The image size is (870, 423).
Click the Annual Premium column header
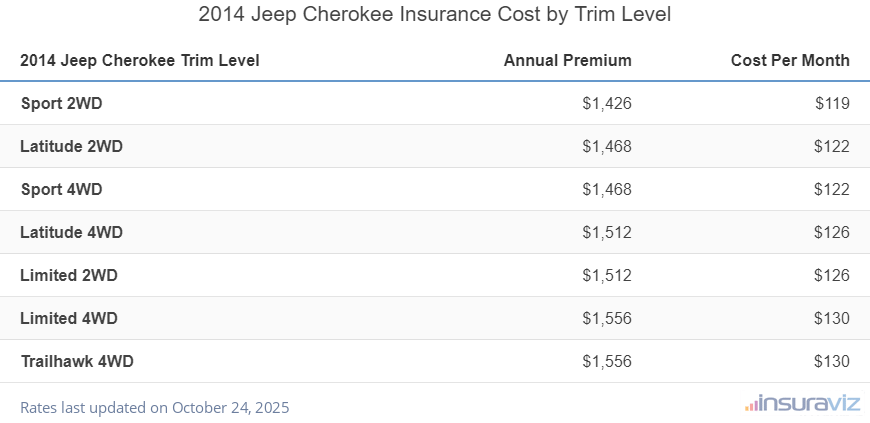pyautogui.click(x=567, y=61)
